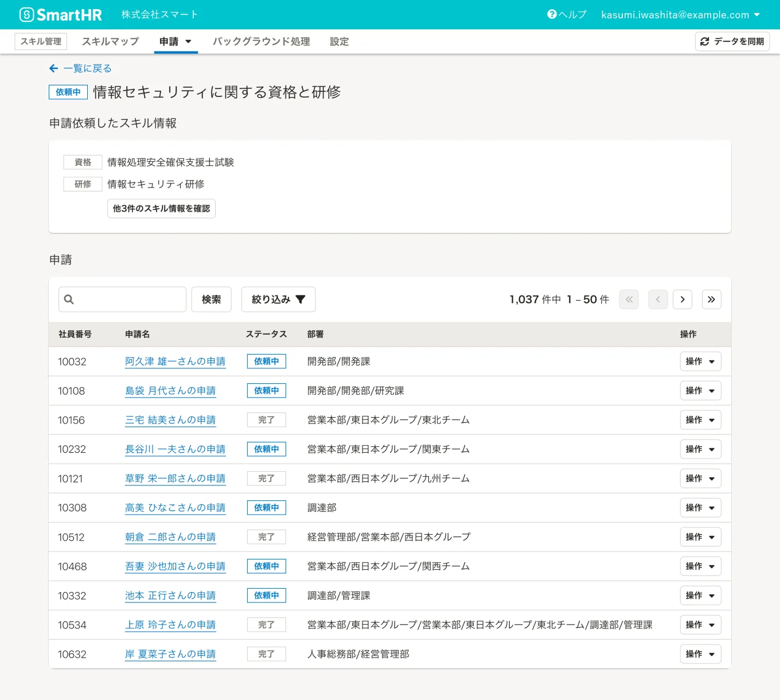Open 三宅 結美さんの申請 link
The width and height of the screenshot is (780, 700).
pos(170,420)
